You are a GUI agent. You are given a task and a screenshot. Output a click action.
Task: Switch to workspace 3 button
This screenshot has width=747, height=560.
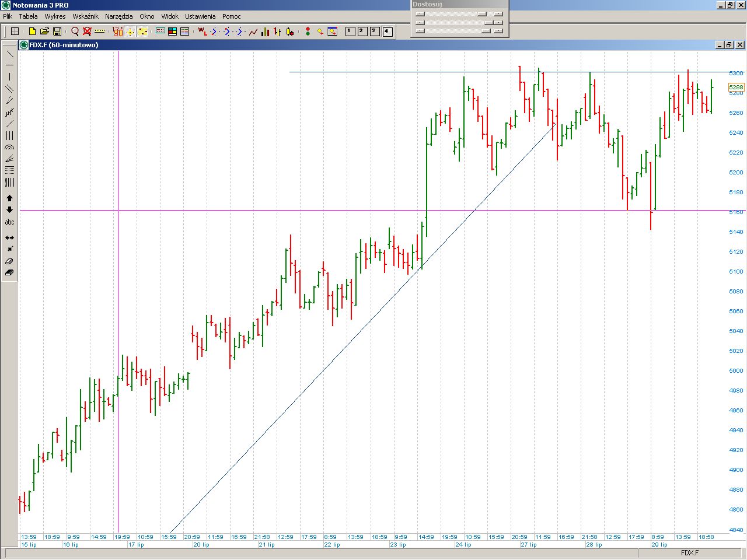click(x=375, y=32)
